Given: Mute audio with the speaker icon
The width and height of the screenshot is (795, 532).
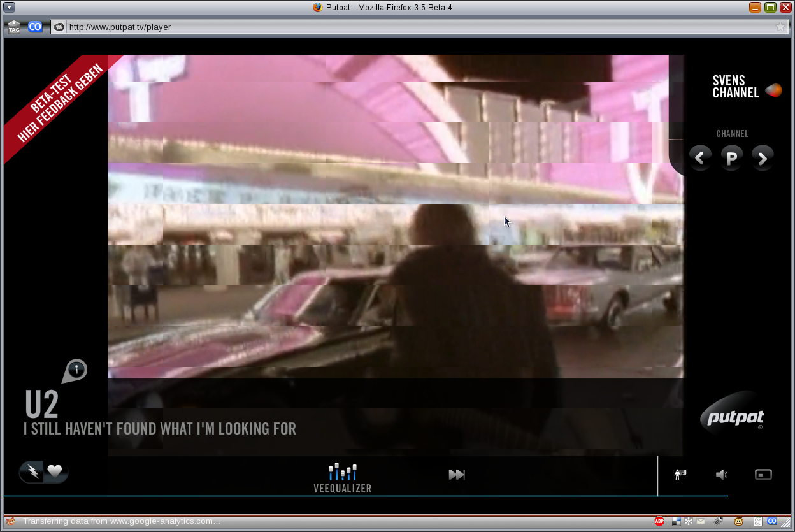Looking at the screenshot, I should pos(721,475).
